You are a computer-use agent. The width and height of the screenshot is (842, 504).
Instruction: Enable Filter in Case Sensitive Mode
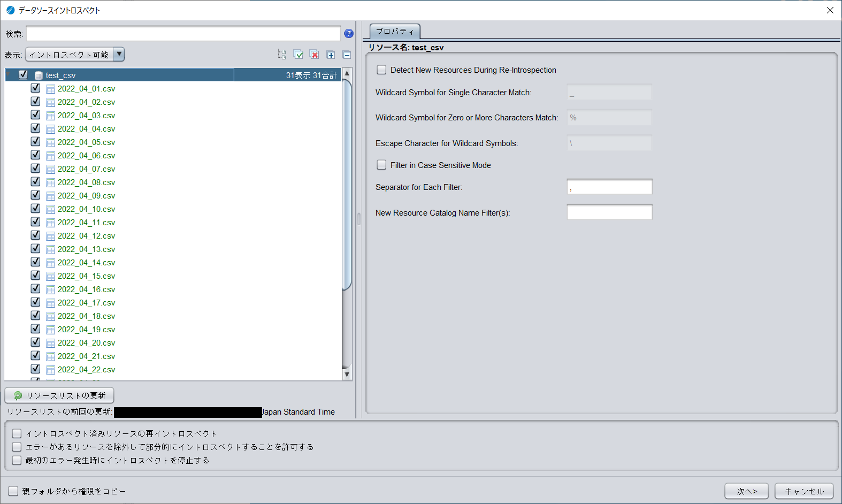click(381, 165)
